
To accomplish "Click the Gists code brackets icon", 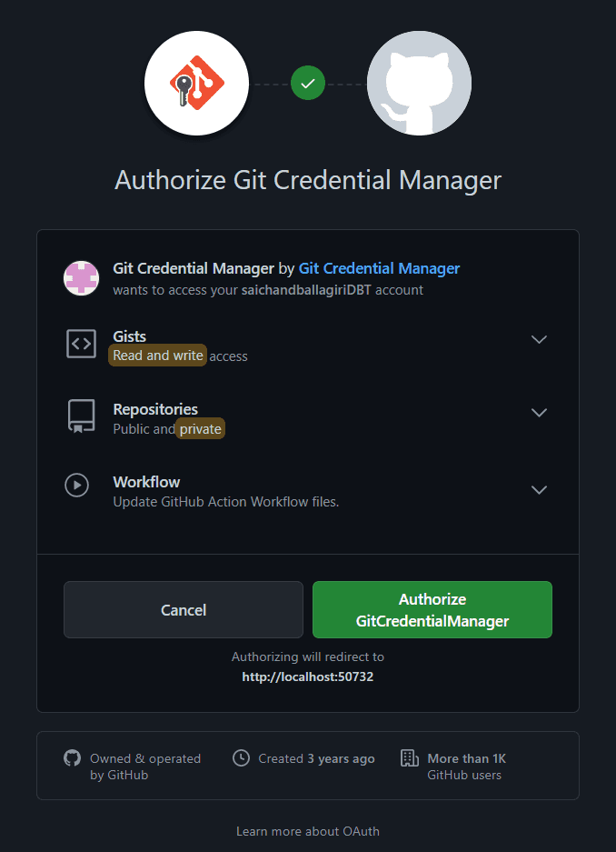I will (x=82, y=344).
